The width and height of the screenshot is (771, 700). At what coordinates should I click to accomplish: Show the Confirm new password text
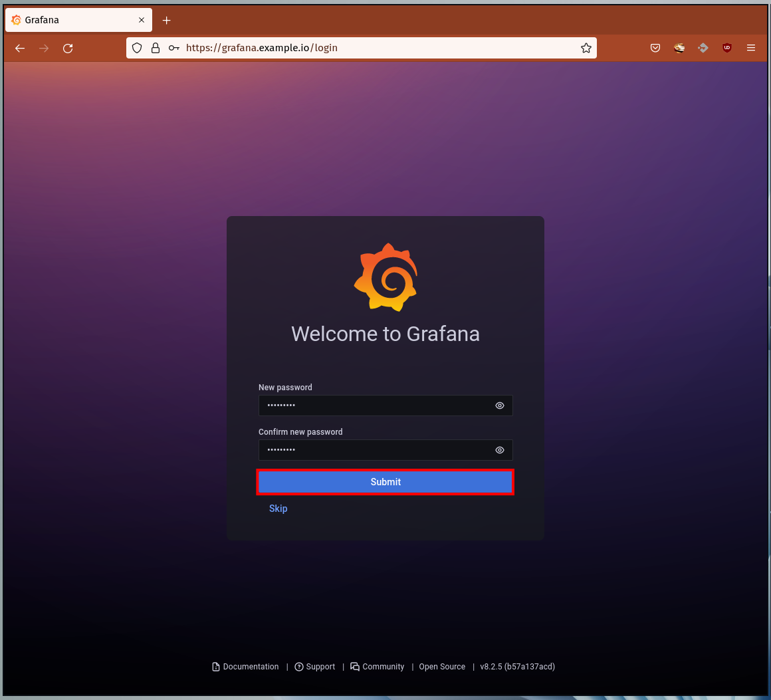pos(500,450)
